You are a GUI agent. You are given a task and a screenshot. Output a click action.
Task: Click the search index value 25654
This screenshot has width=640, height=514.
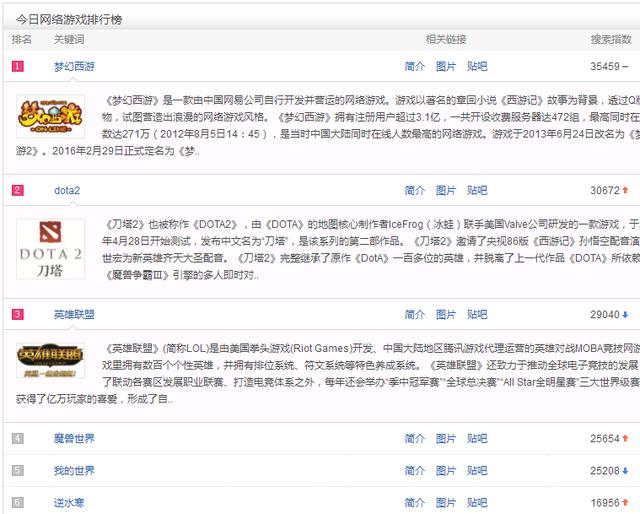click(605, 438)
